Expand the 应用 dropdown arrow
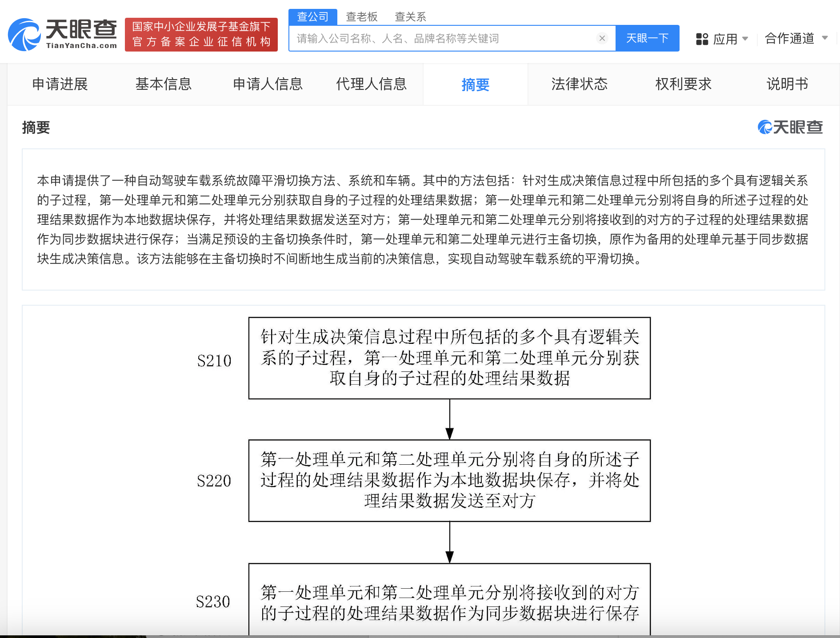The height and width of the screenshot is (638, 840). 745,39
